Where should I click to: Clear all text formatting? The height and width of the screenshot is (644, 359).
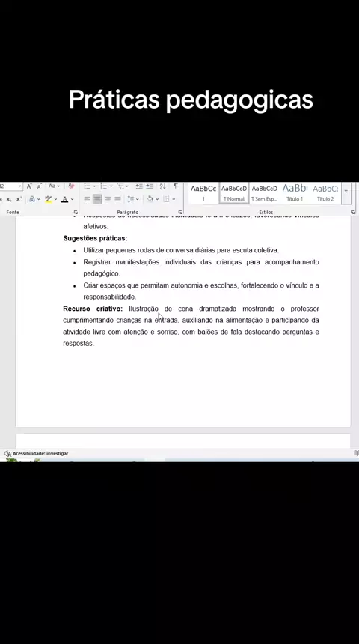pyautogui.click(x=71, y=186)
